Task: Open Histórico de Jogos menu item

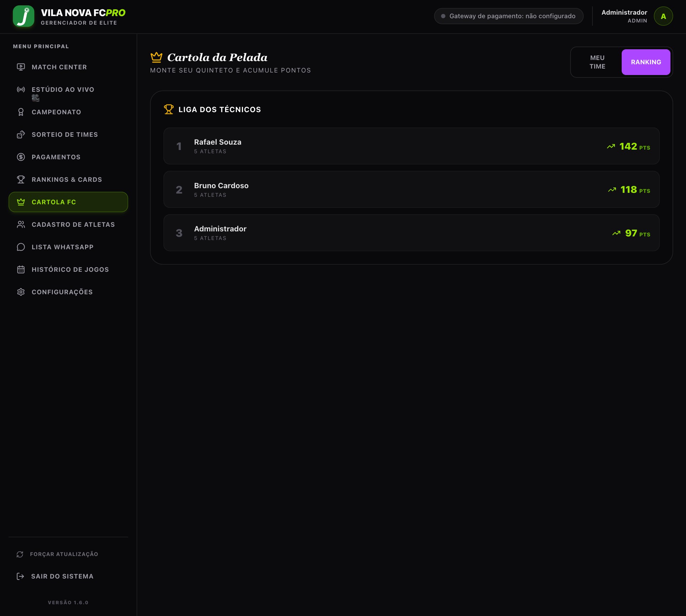Action: tap(68, 270)
